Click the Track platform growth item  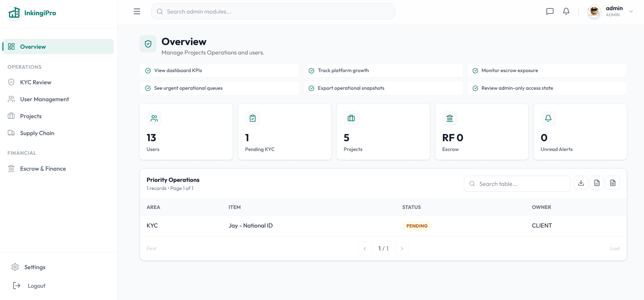383,70
